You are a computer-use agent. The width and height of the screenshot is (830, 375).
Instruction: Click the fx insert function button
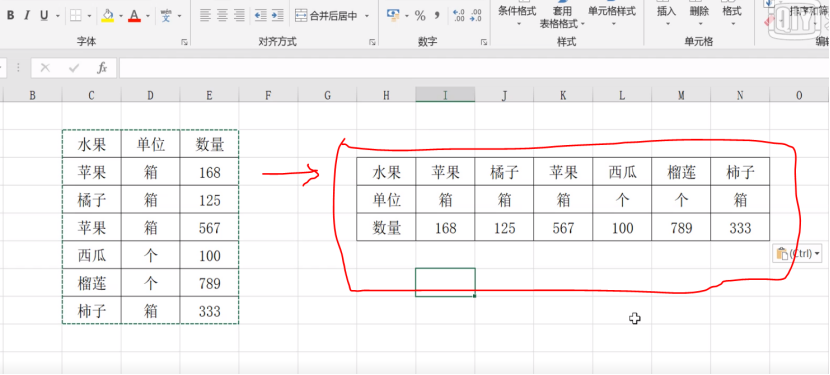coord(102,68)
